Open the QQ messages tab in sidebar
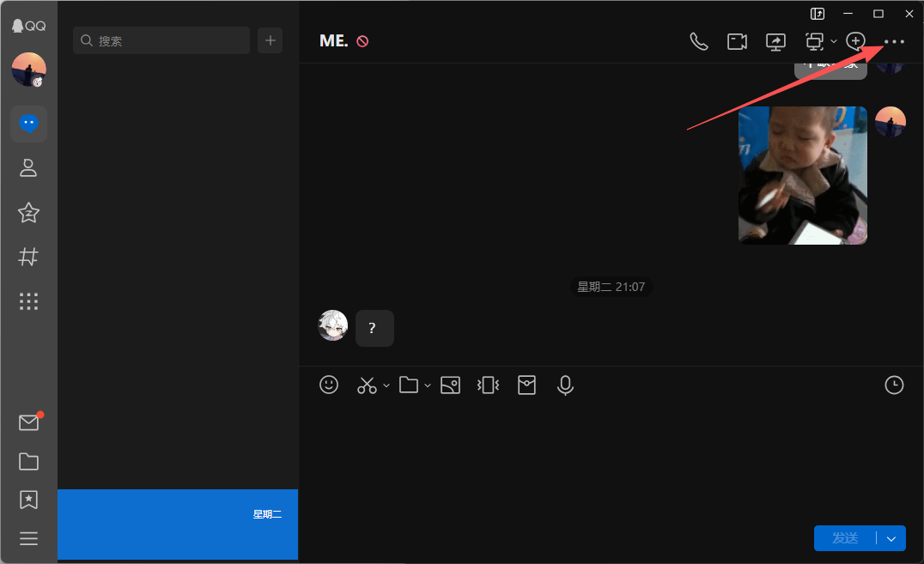Image resolution: width=924 pixels, height=564 pixels. point(29,124)
